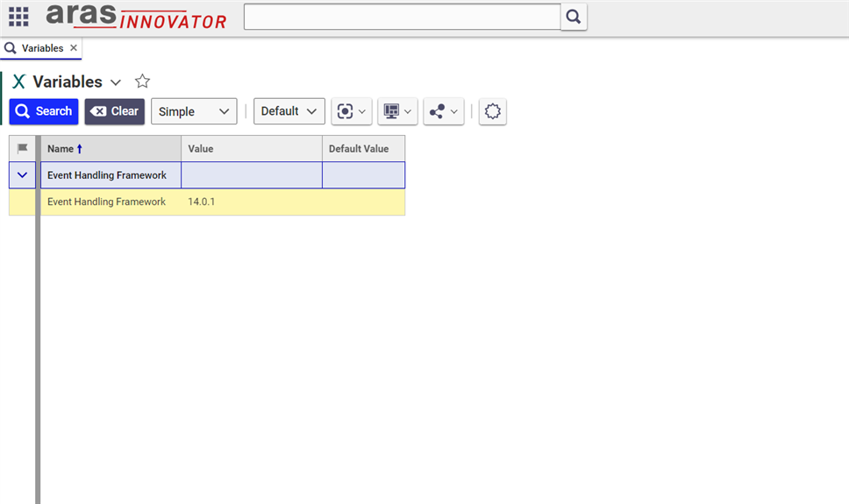Click the gear-shaped settings icon in toolbar
This screenshot has height=504, width=849.
tap(493, 111)
